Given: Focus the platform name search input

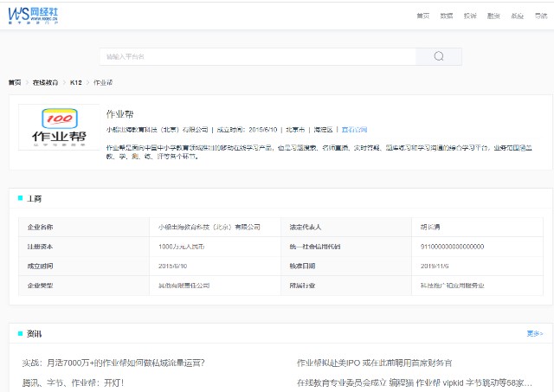Looking at the screenshot, I should point(258,56).
